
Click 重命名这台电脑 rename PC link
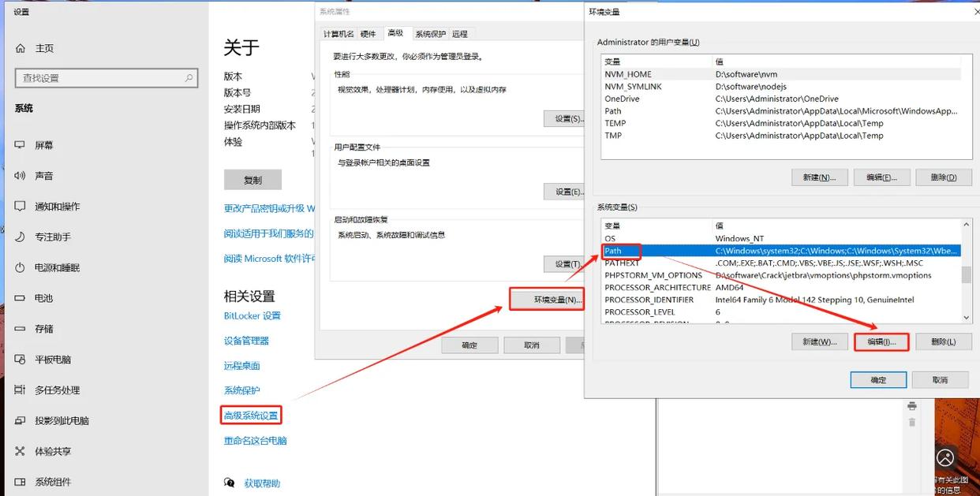pos(256,441)
